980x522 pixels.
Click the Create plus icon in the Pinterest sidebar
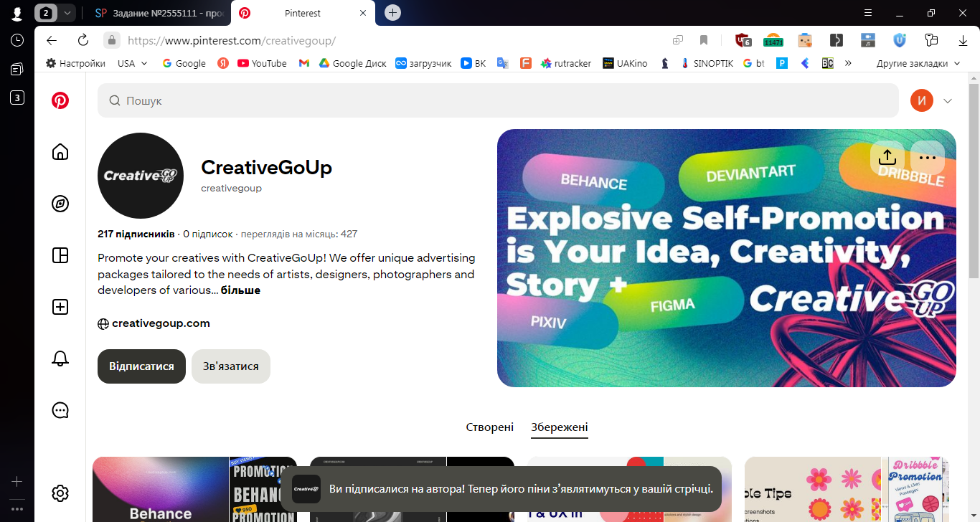click(x=60, y=307)
